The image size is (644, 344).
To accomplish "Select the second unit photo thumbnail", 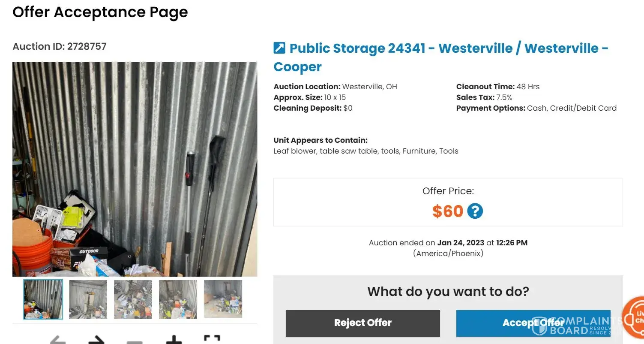I will pos(88,299).
